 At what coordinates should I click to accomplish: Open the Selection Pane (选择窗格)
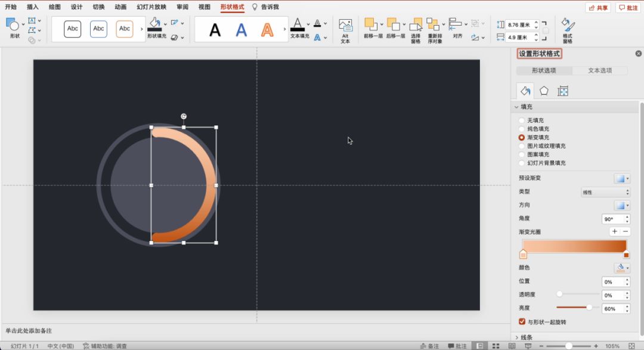[x=416, y=26]
